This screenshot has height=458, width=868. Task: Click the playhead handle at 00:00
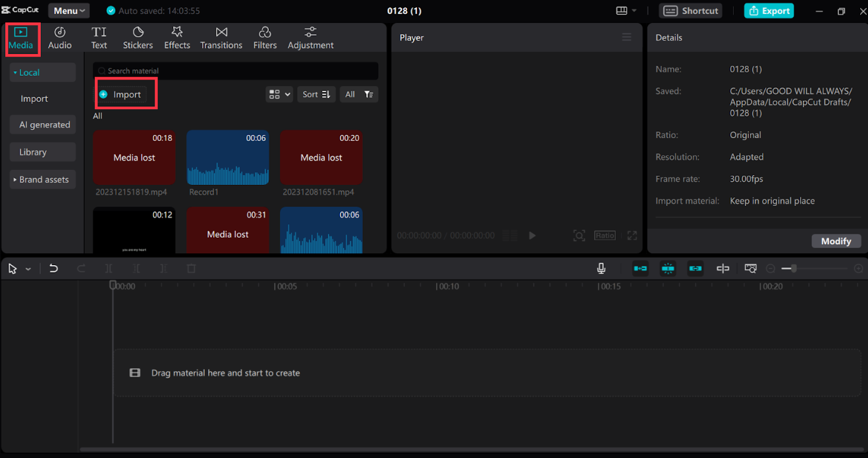113,285
